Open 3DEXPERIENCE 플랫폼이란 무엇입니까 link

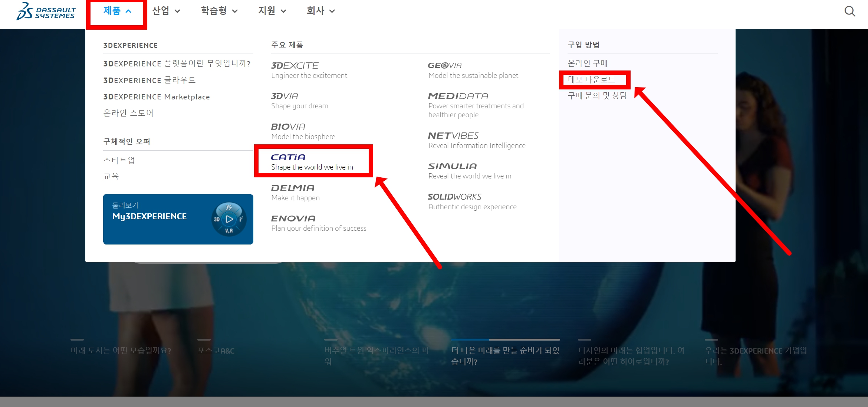point(177,63)
